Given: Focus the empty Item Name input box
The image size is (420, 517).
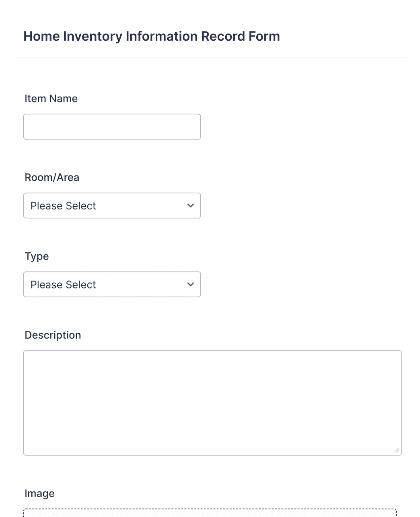Looking at the screenshot, I should pyautogui.click(x=112, y=126).
